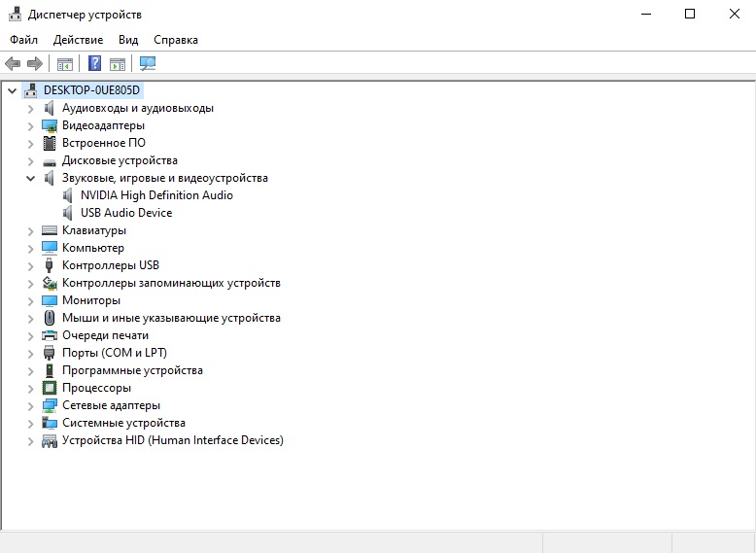Screen dimensions: 756x553
Task: Click the speaker icon of USB Audio Device
Action: pos(68,213)
